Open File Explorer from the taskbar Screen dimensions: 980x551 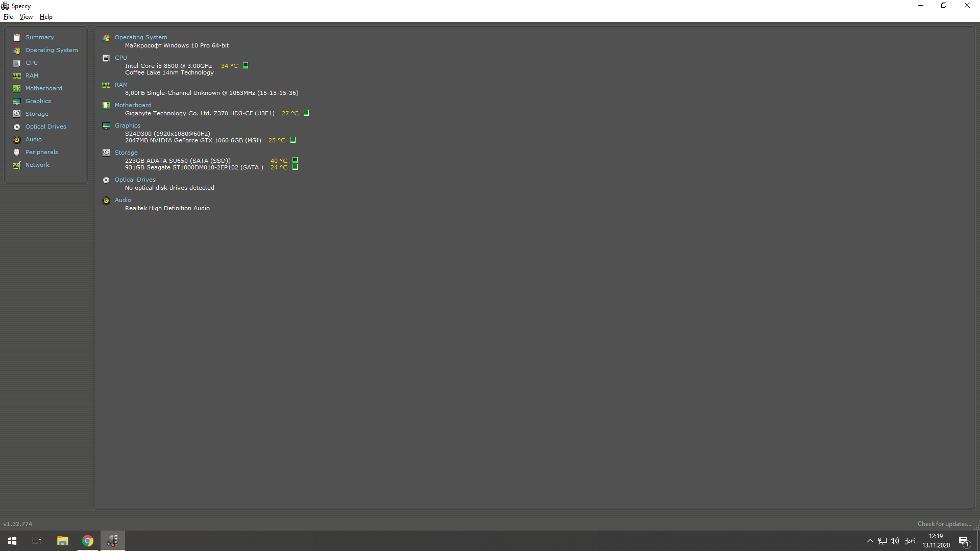point(62,541)
